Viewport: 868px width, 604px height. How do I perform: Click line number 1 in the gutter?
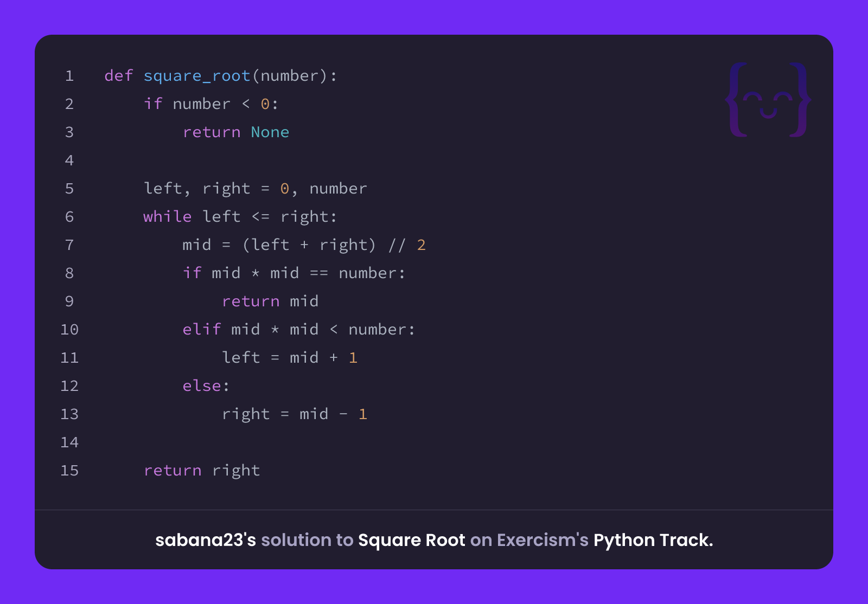(x=69, y=76)
